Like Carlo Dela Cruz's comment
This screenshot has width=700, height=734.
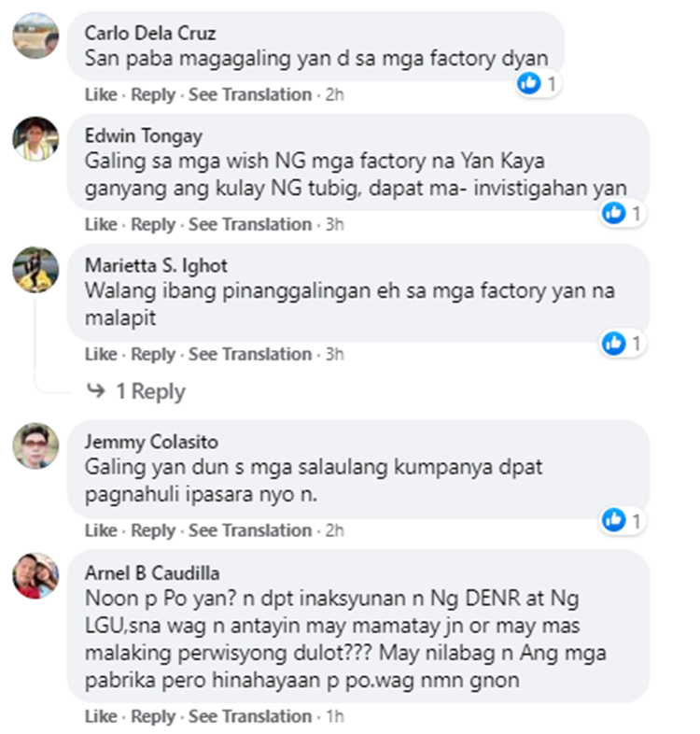(x=101, y=94)
